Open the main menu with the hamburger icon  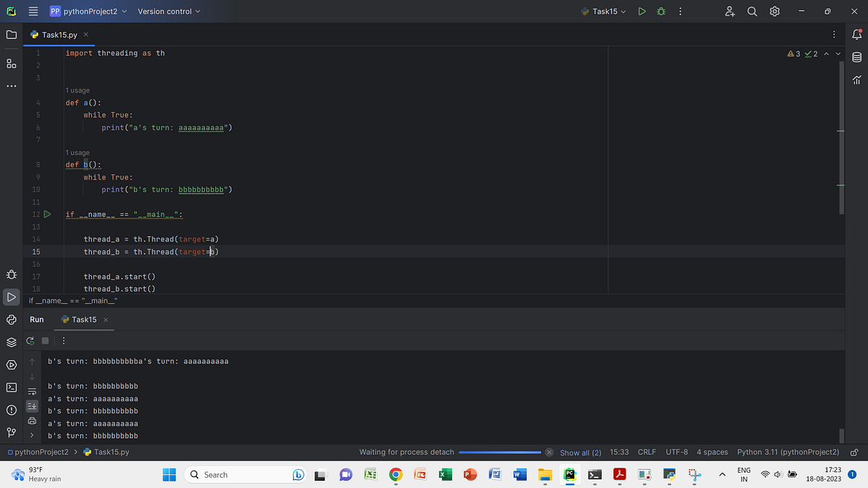32,11
